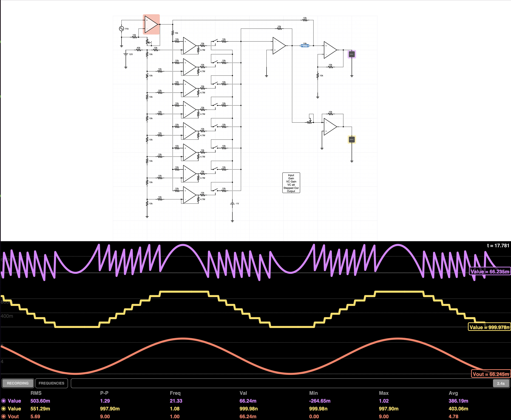
Task: Click the average value 403.06m
Action: [x=458, y=409]
